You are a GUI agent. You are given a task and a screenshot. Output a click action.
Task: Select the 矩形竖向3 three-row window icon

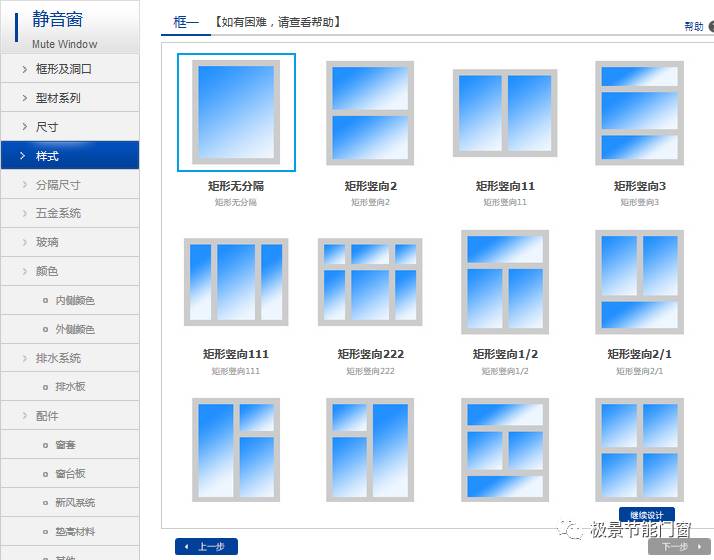(639, 112)
